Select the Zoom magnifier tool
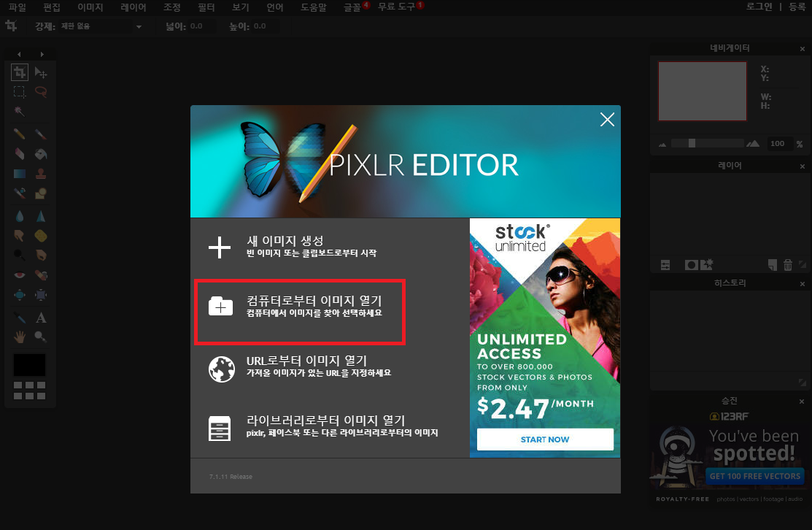Viewport: 812px width, 530px height. coord(40,337)
